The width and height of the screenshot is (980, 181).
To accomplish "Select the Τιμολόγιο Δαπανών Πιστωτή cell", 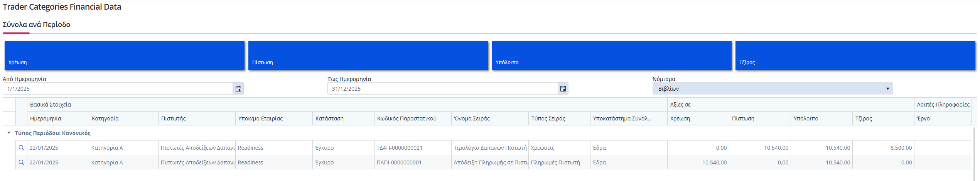I will point(490,148).
